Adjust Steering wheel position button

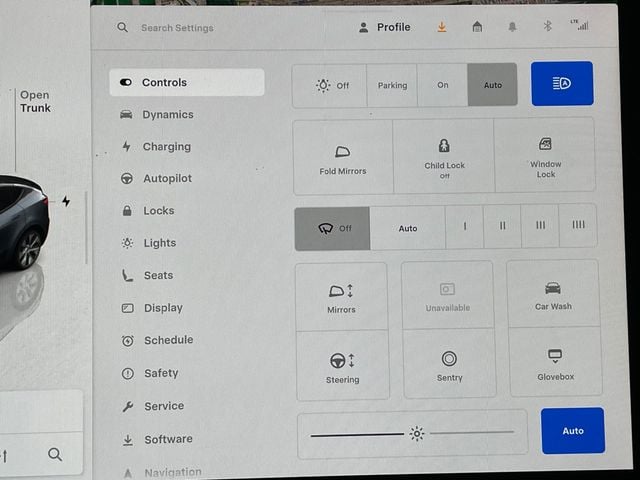342,366
